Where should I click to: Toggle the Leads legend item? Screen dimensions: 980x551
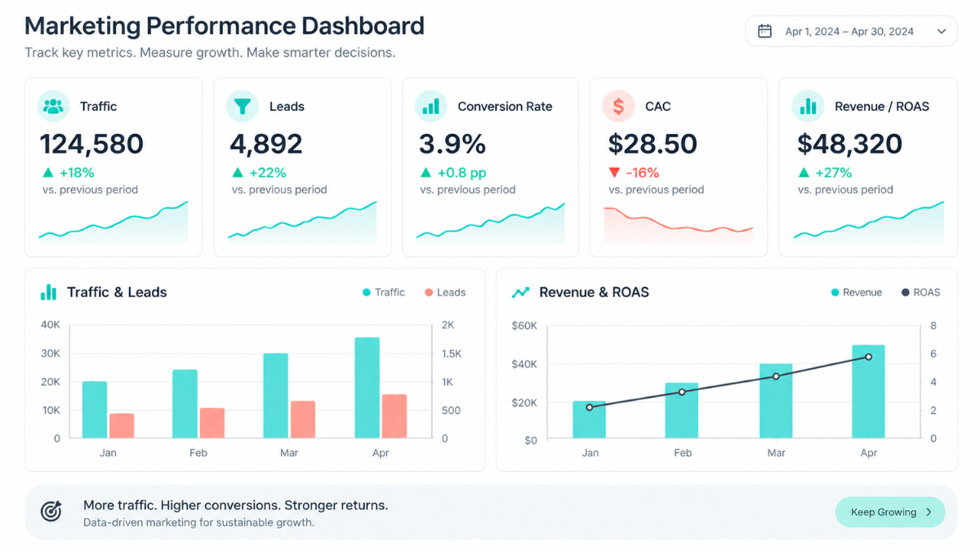pyautogui.click(x=445, y=292)
